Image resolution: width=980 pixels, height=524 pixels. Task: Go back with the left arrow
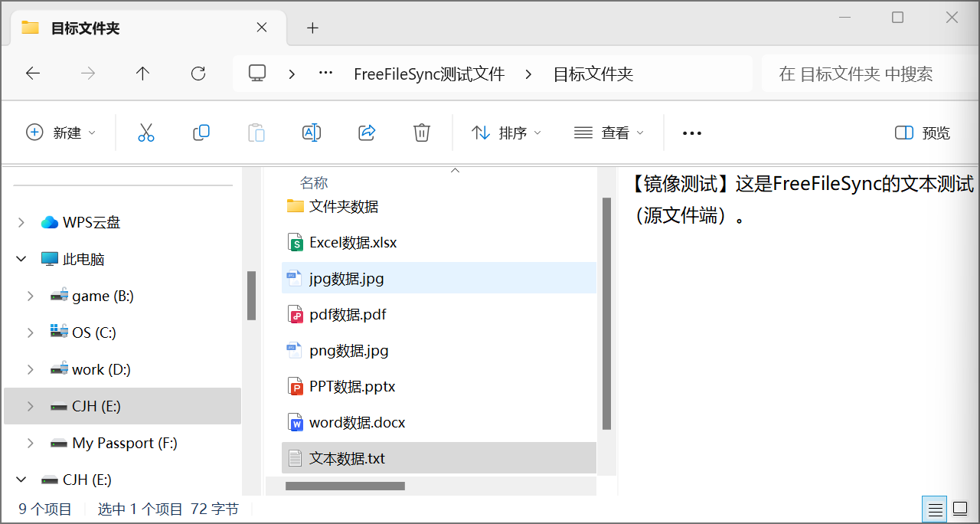pos(33,74)
